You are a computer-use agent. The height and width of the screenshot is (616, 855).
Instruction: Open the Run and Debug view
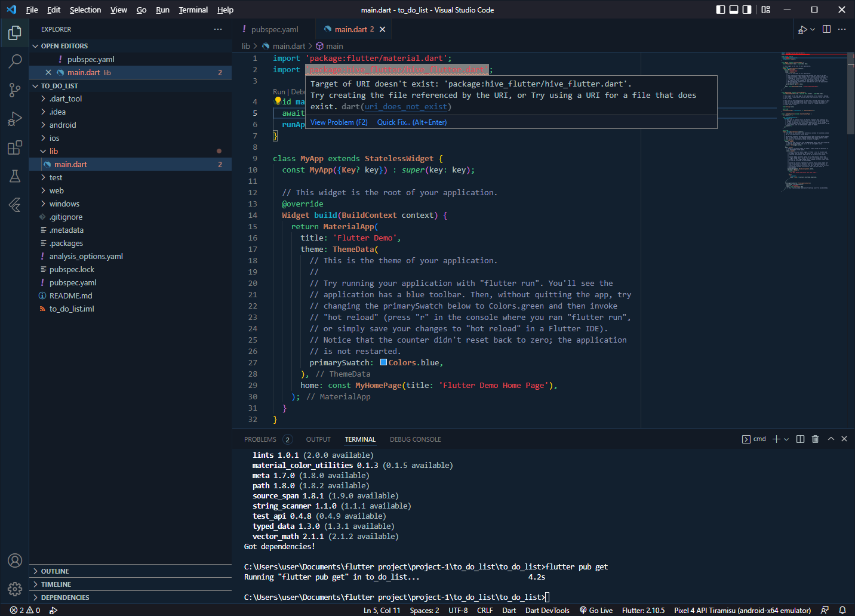coord(14,118)
